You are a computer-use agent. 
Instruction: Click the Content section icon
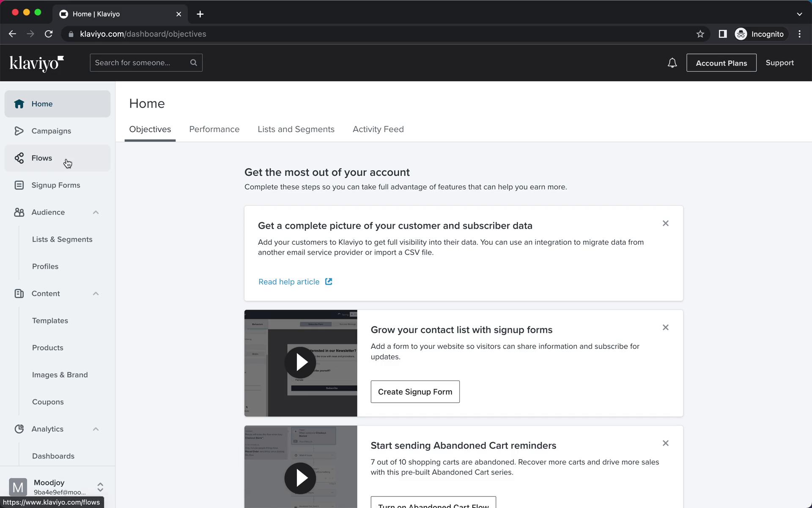pos(19,293)
